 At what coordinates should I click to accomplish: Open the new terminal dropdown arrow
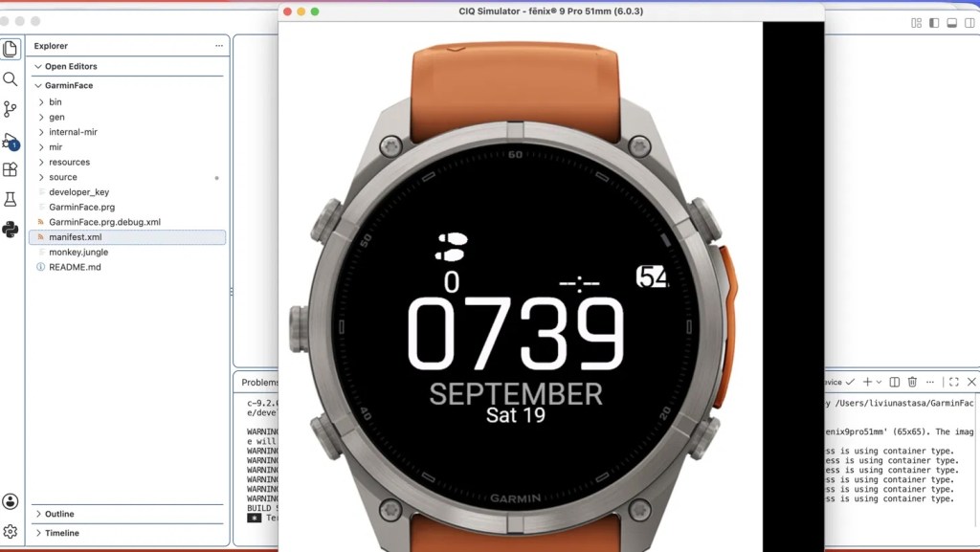pos(879,382)
